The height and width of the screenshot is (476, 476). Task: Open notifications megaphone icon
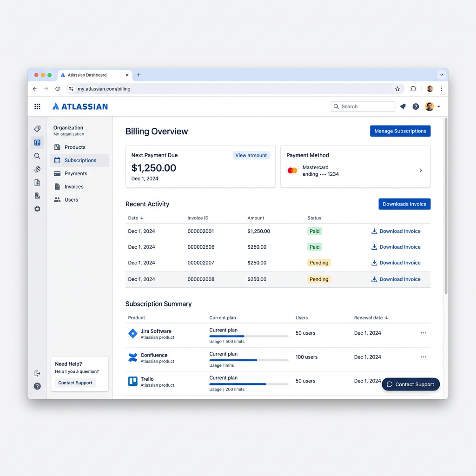pos(403,106)
